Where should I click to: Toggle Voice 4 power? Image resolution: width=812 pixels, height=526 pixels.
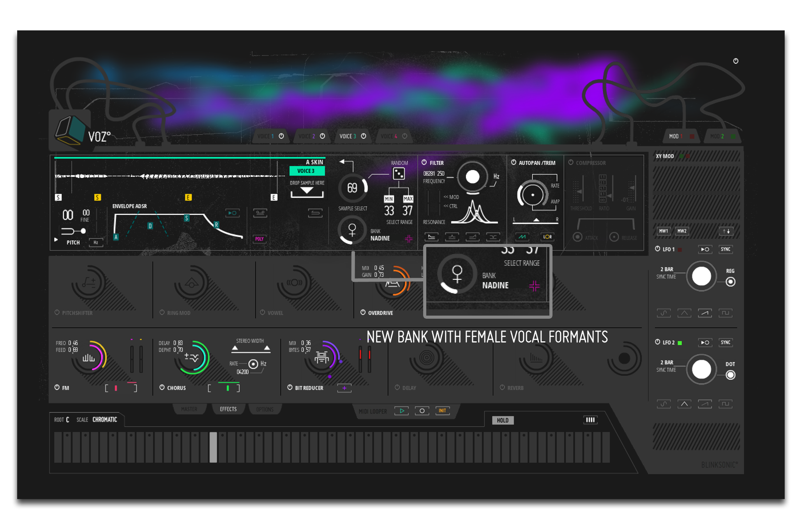[x=404, y=136]
